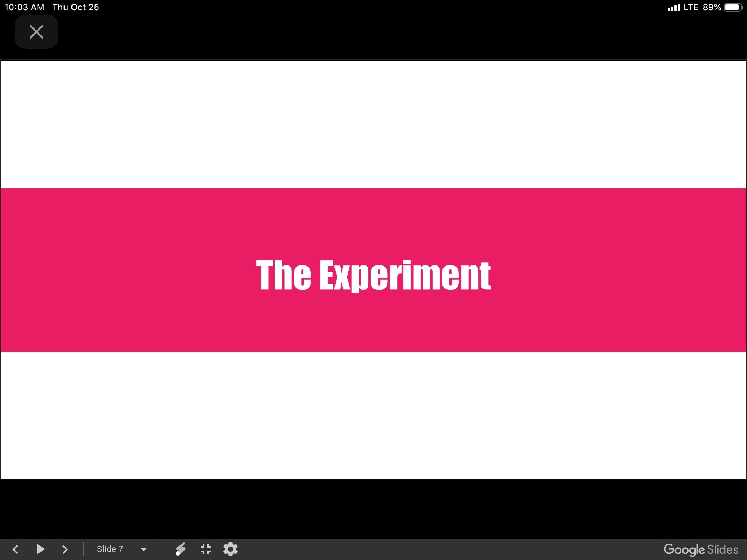
Task: Tap white area above pink band
Action: click(373, 124)
